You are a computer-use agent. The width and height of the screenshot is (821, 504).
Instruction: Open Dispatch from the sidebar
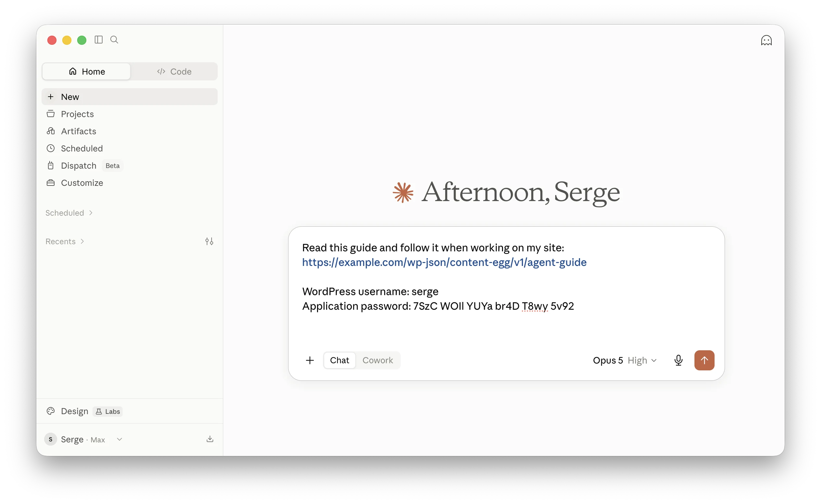130,165
